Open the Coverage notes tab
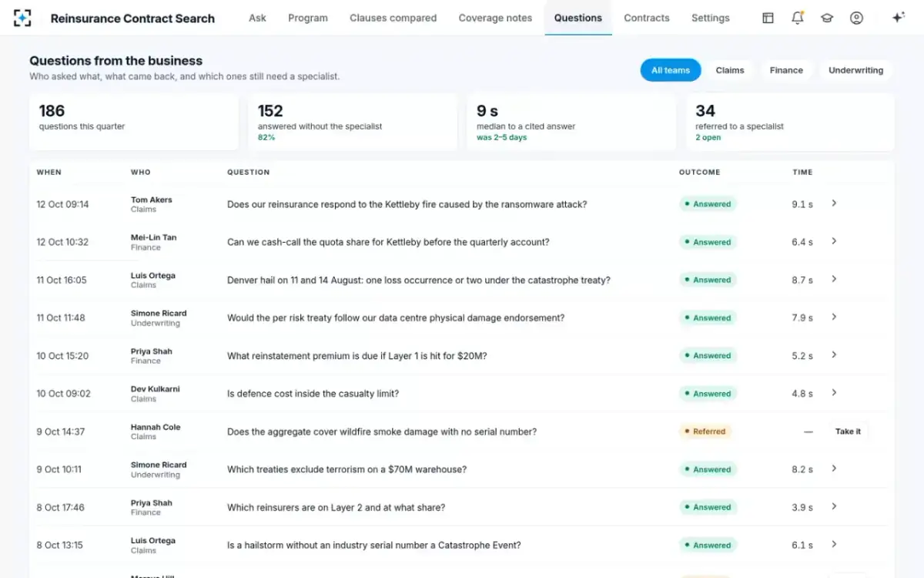 pyautogui.click(x=495, y=18)
